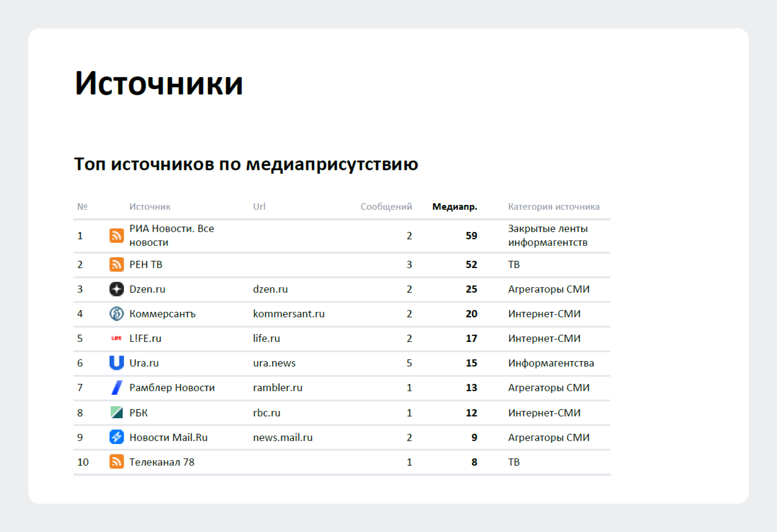Click Интернет-СМИ in the РБК row
The image size is (777, 532).
tap(544, 412)
